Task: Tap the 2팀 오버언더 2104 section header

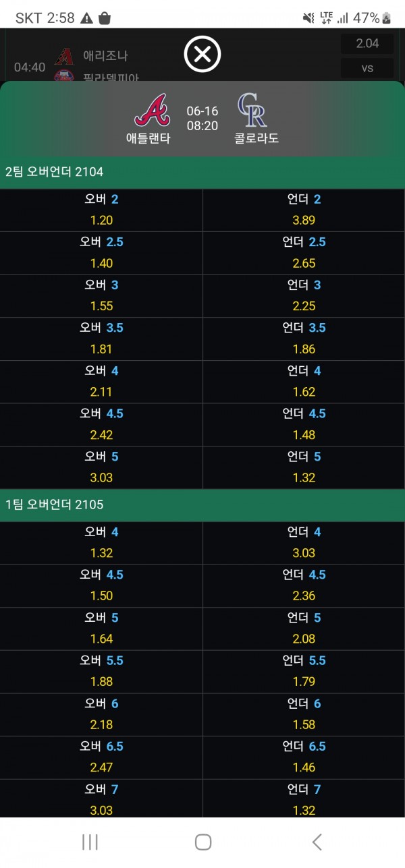Action: click(202, 172)
